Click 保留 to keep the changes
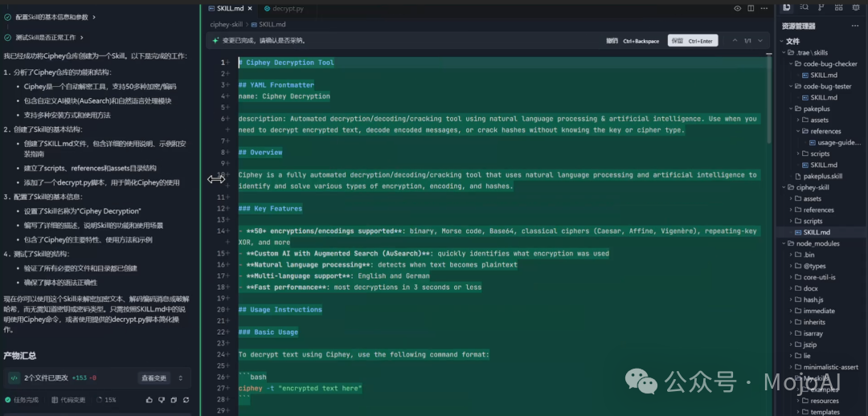The width and height of the screenshot is (868, 416). coord(693,41)
